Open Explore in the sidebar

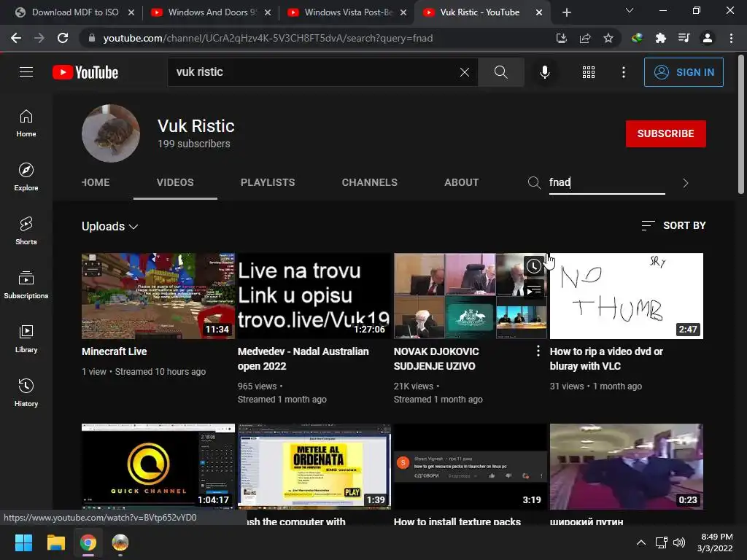26,177
